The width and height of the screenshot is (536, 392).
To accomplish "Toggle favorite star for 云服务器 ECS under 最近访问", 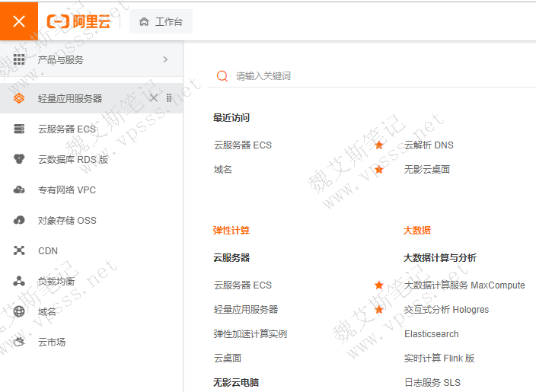I will click(379, 145).
